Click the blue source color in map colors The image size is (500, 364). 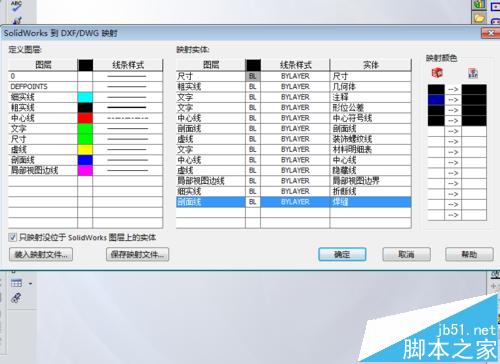click(436, 100)
